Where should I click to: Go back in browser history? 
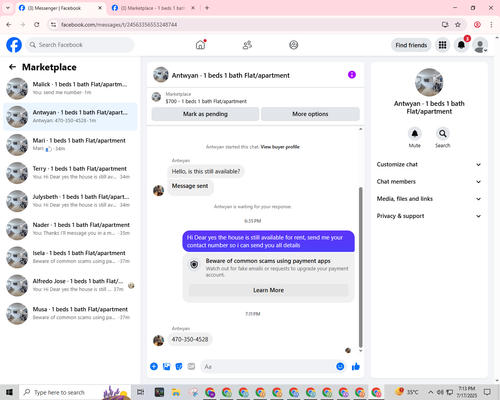click(9, 24)
